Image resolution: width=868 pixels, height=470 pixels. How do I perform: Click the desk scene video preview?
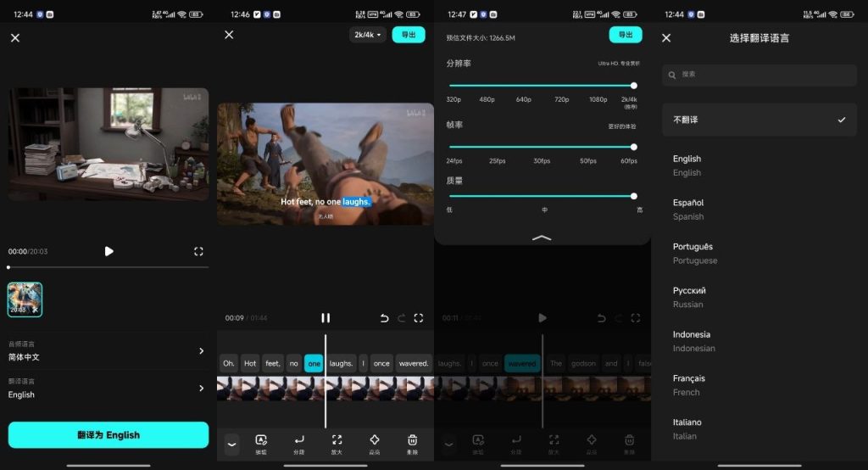pyautogui.click(x=108, y=144)
